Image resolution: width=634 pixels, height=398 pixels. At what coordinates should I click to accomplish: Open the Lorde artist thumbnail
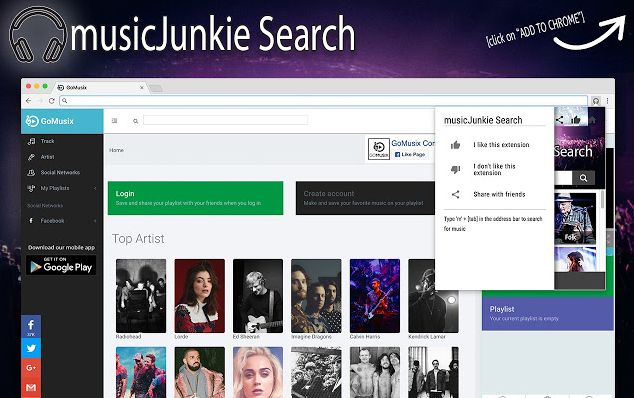point(199,296)
